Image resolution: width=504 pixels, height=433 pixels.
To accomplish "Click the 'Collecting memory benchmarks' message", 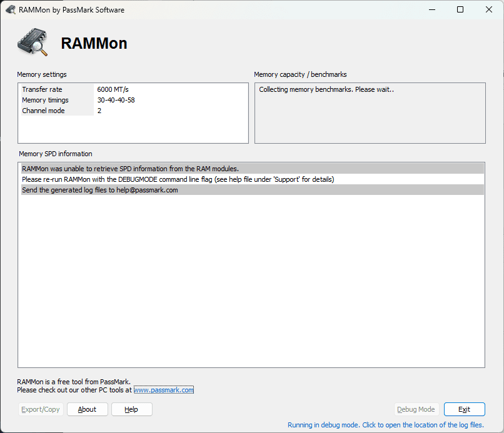I will pos(326,89).
